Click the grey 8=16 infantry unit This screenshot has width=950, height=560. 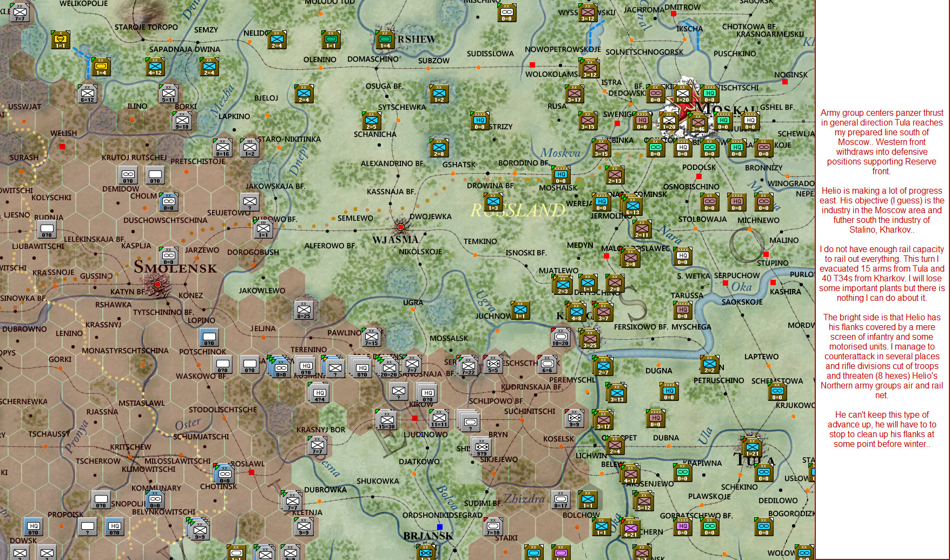point(222,148)
